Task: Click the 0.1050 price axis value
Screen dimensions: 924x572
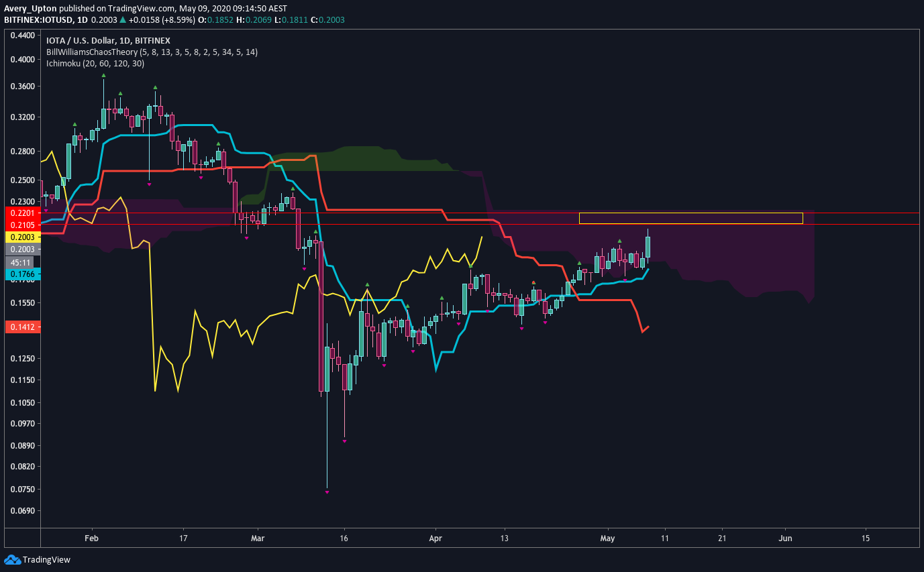Action: pyautogui.click(x=22, y=403)
